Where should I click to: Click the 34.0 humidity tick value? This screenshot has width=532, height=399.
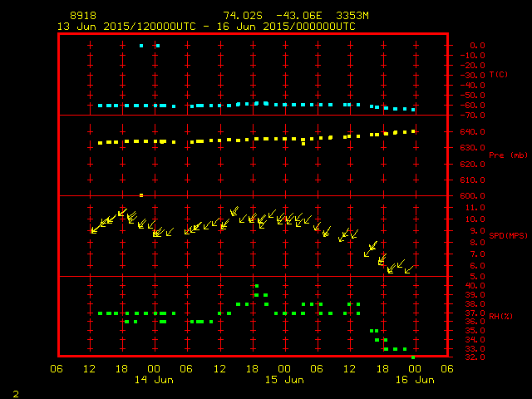[475, 340]
